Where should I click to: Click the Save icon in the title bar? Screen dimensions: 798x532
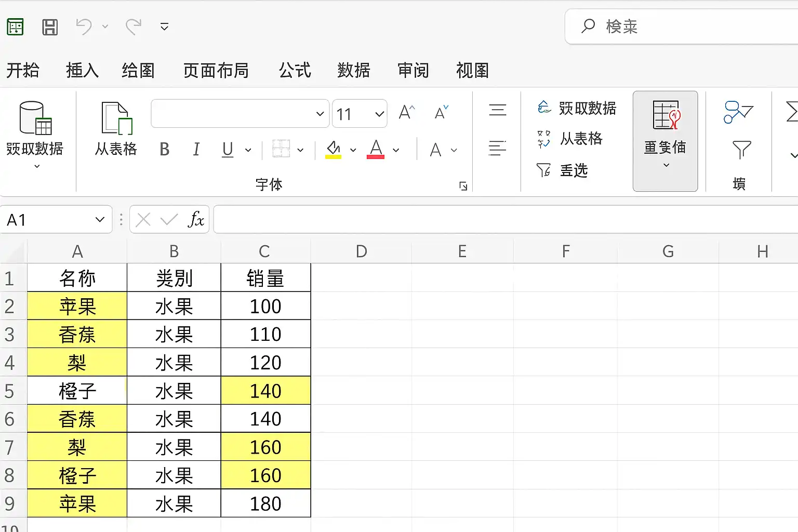point(50,26)
